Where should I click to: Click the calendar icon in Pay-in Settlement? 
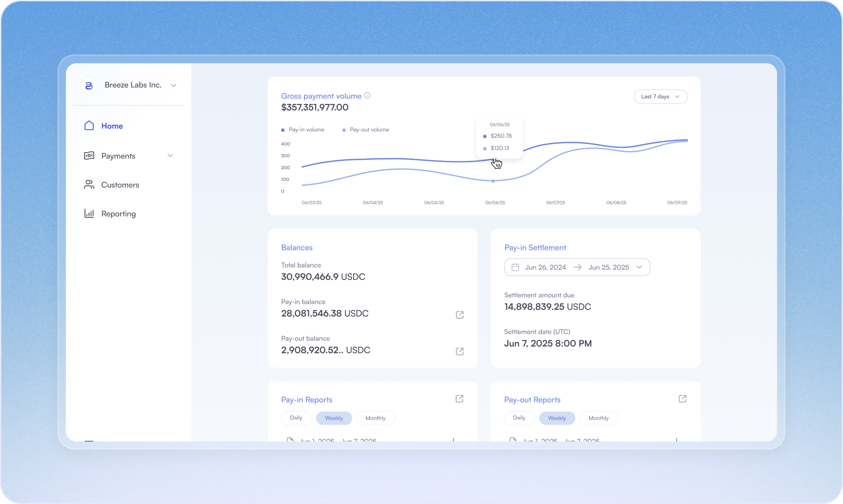click(x=516, y=267)
